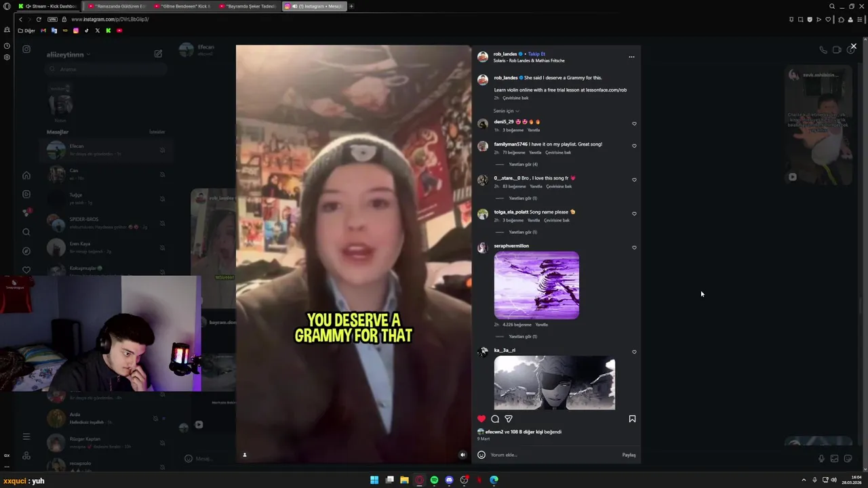
Task: Expand the aliizeytinnn account switcher
Action: point(68,54)
